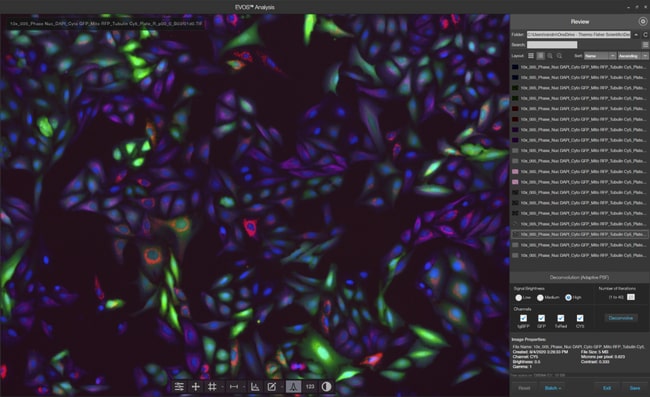Select the scale bar measurement tool
This screenshot has height=397, width=650.
(x=234, y=387)
